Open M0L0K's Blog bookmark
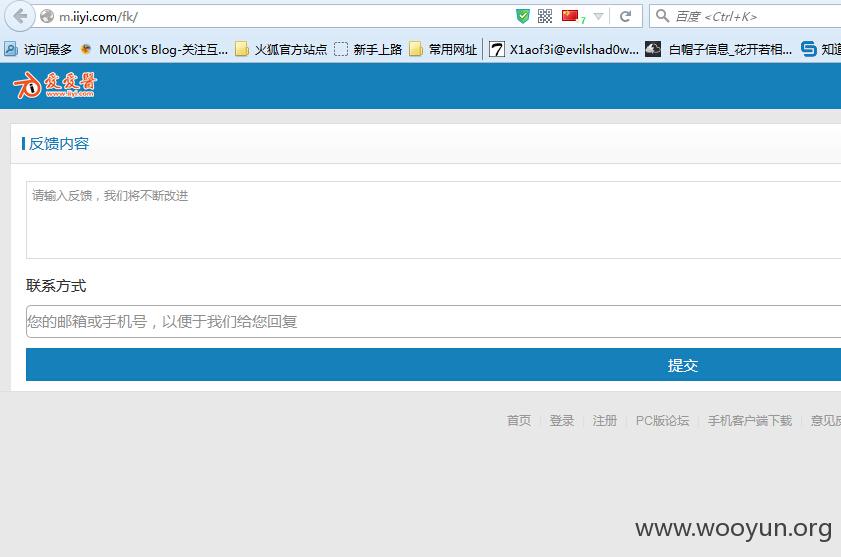Screen dimensions: 841x557 point(154,49)
